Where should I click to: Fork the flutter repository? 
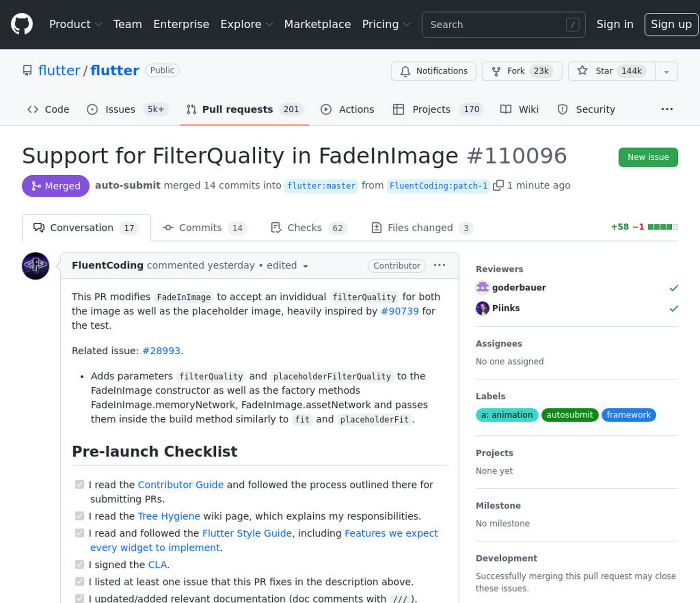tap(521, 71)
